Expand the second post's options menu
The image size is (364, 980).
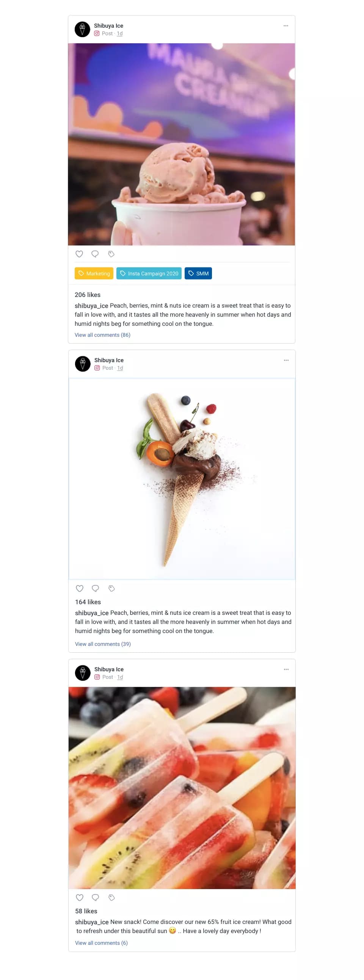[x=286, y=360]
